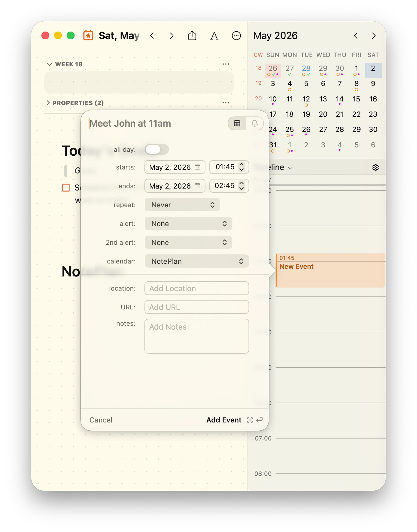Click the Add Location field
Screen dimensions: 417x532
197,288
